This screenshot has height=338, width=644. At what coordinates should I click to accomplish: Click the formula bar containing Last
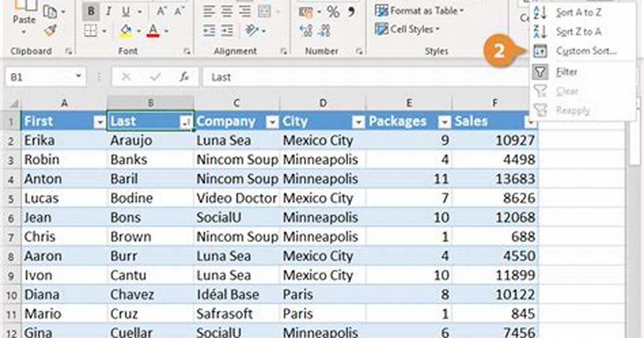pos(366,77)
